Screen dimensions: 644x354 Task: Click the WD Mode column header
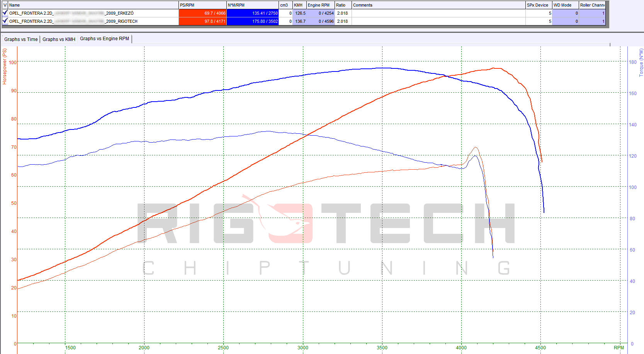[565, 5]
